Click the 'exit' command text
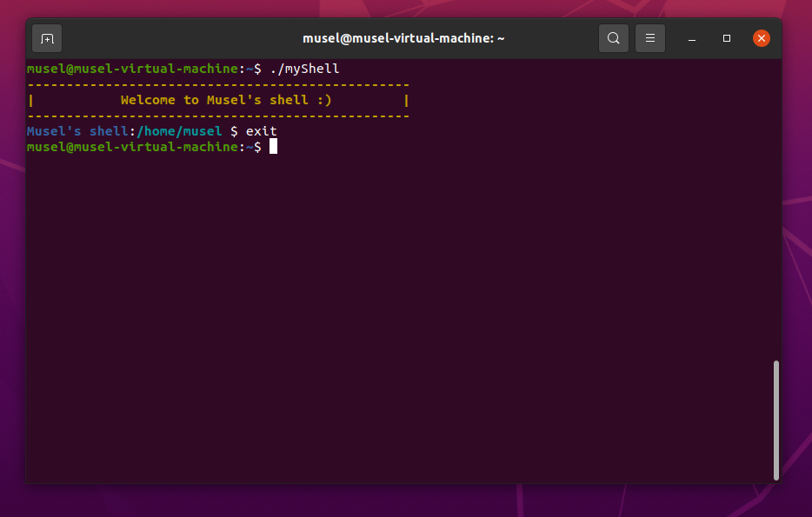Screen dimensions: 812x517 [262, 131]
